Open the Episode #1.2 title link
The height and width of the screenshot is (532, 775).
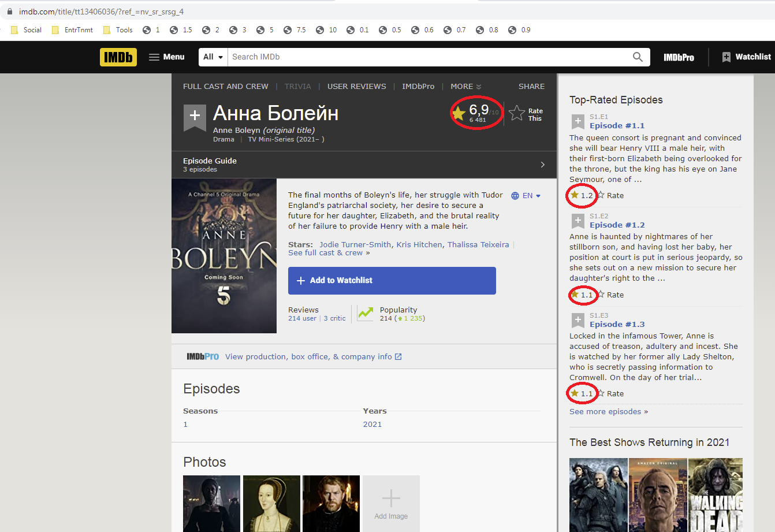click(617, 225)
